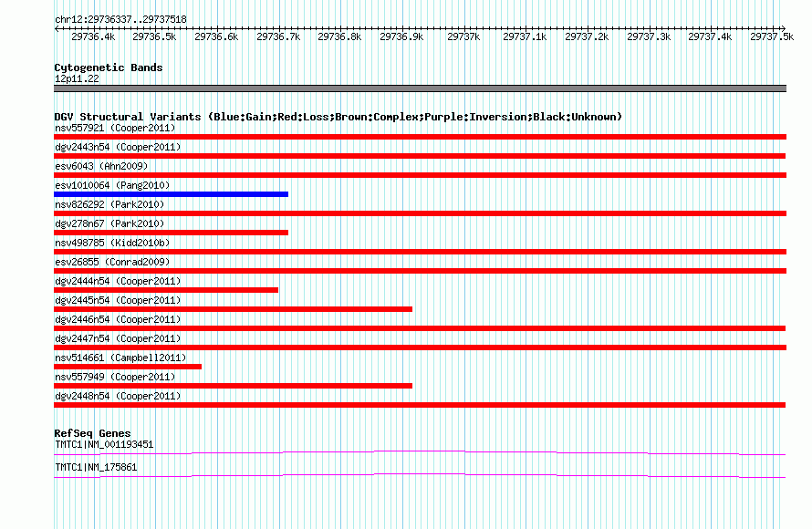Viewport: 812px width, 529px height.
Task: Click the 29736.4k ruler mark
Action: (x=93, y=36)
